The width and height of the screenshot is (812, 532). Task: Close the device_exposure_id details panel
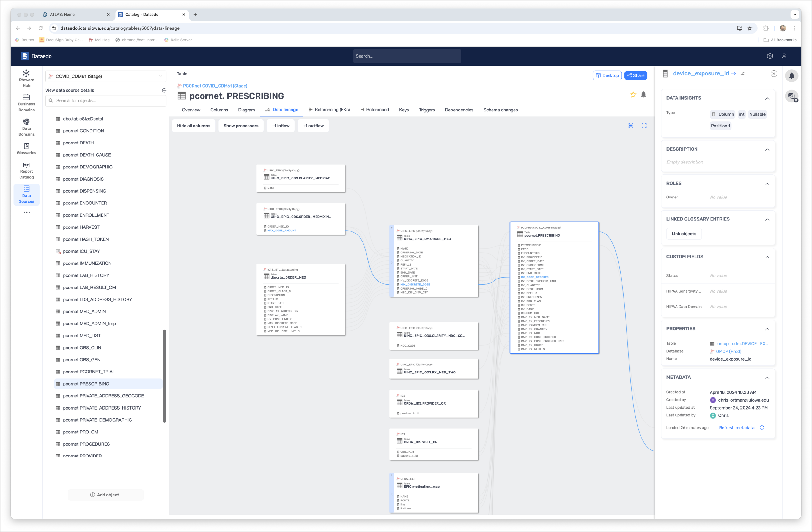click(774, 73)
